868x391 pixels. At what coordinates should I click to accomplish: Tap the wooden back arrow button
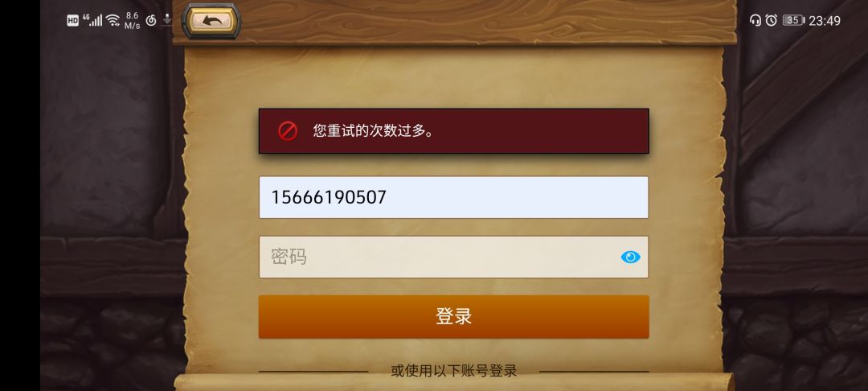[211, 21]
